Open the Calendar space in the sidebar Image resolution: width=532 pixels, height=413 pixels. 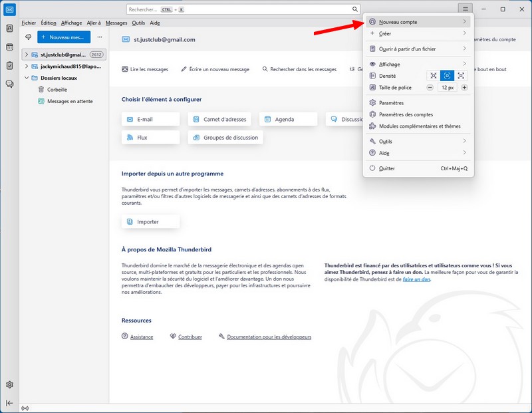(x=10, y=47)
